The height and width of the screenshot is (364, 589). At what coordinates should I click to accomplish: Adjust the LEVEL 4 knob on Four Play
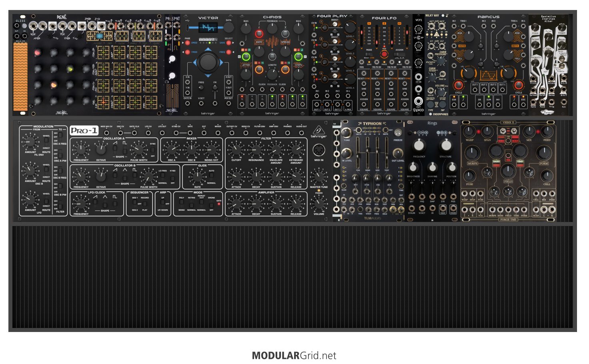click(x=350, y=79)
